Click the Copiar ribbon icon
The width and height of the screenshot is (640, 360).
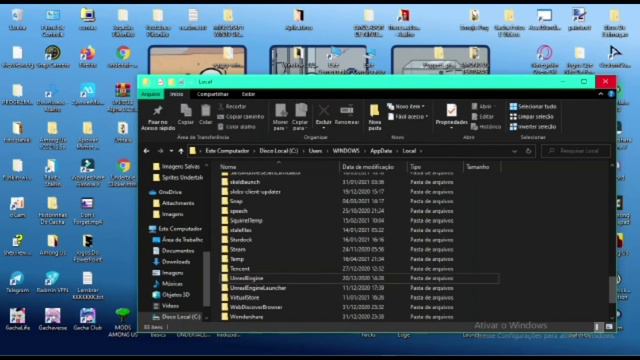(186, 111)
